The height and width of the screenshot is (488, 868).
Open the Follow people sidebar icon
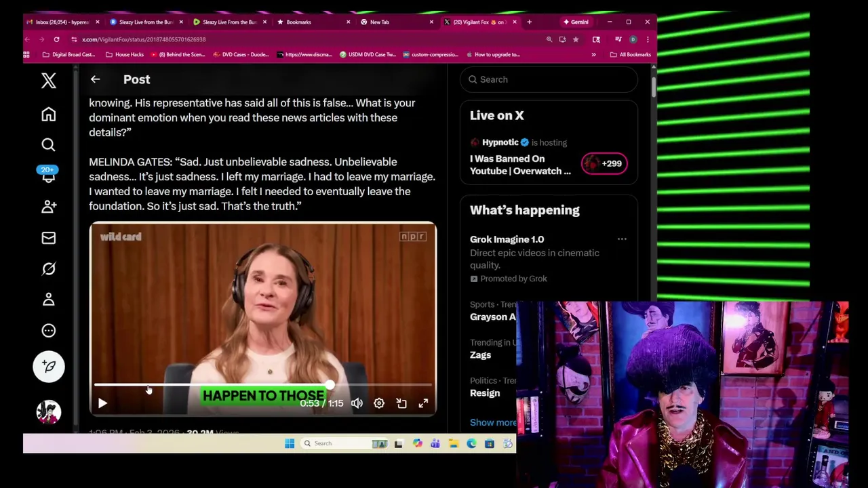click(x=48, y=207)
